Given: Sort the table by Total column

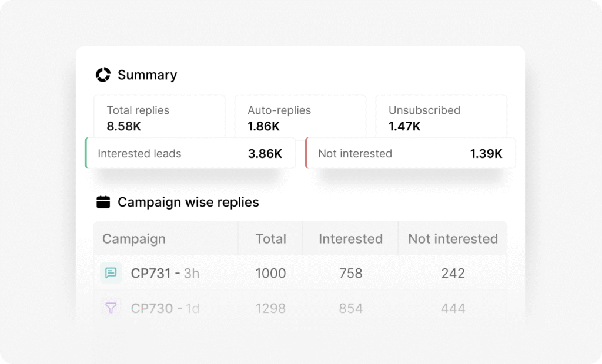Looking at the screenshot, I should (271, 239).
